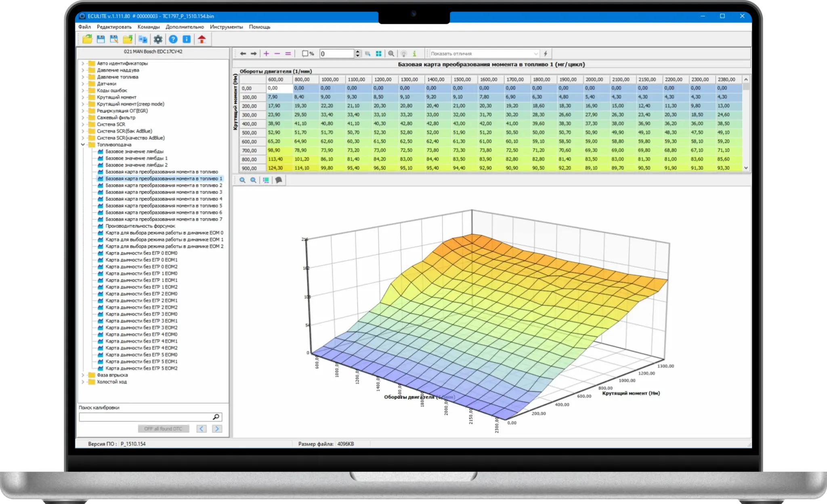The image size is (827, 504).
Task: Expand the Авто идентификаторы folder
Action: click(x=83, y=63)
